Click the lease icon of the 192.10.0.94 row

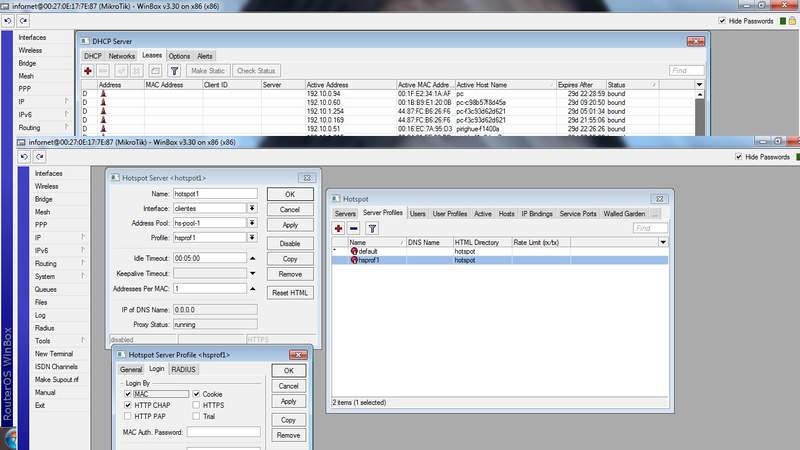pyautogui.click(x=103, y=94)
